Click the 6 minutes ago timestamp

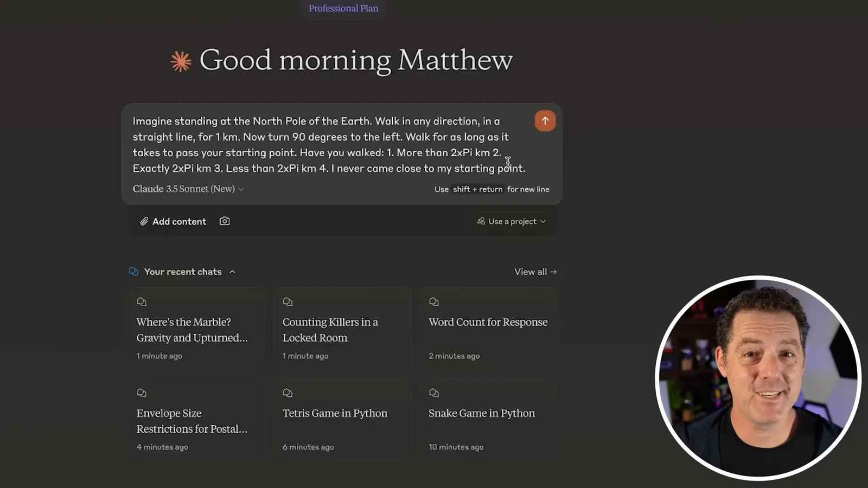click(308, 447)
